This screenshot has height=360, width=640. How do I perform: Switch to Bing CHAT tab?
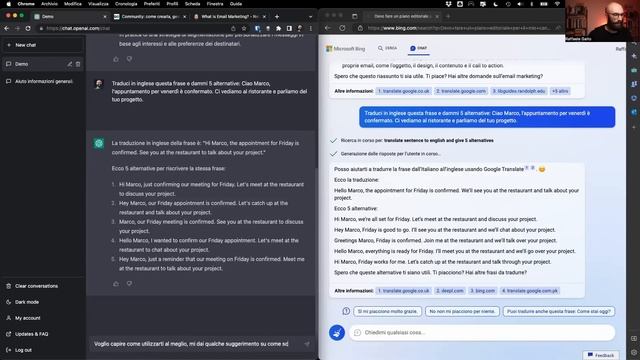(418, 48)
